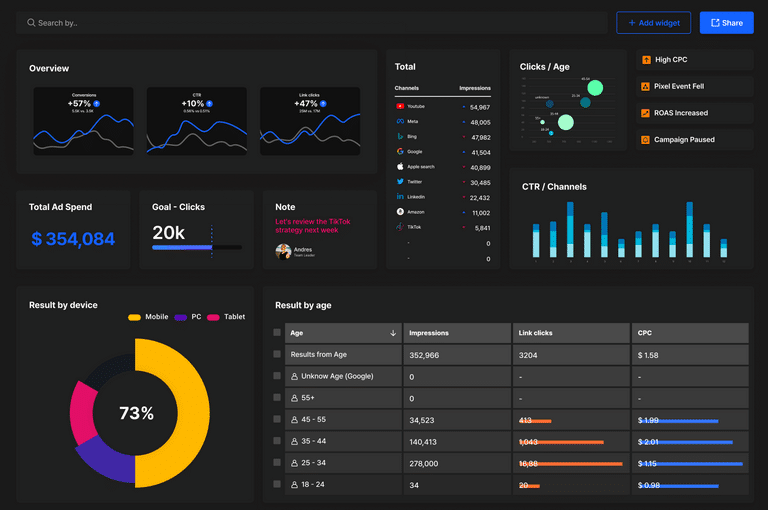Click the YouTube channel icon

click(400, 106)
